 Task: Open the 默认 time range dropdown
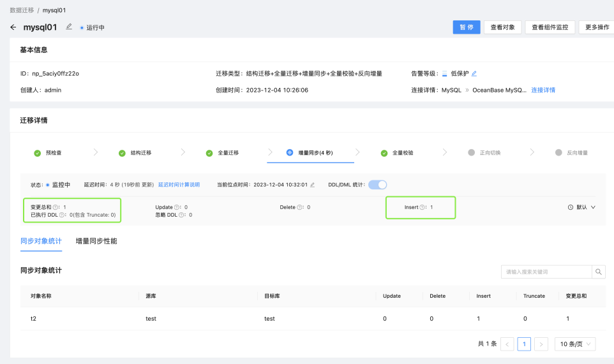pos(581,207)
